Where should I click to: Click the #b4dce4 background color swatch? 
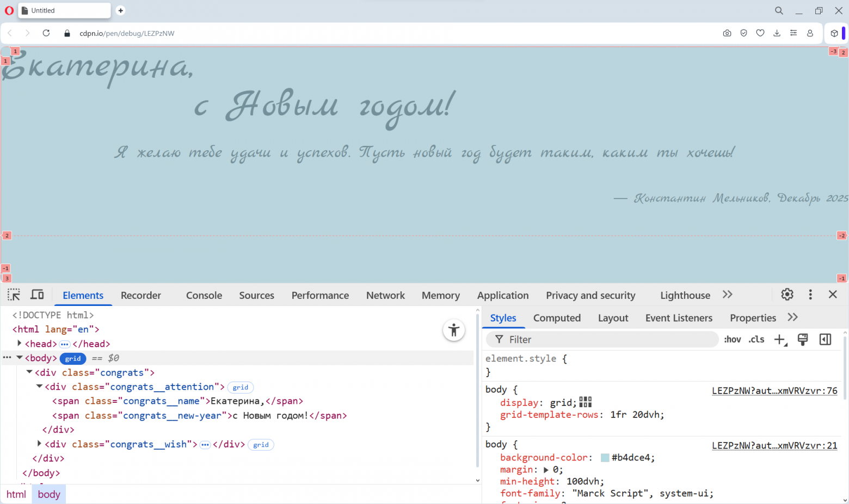605,458
